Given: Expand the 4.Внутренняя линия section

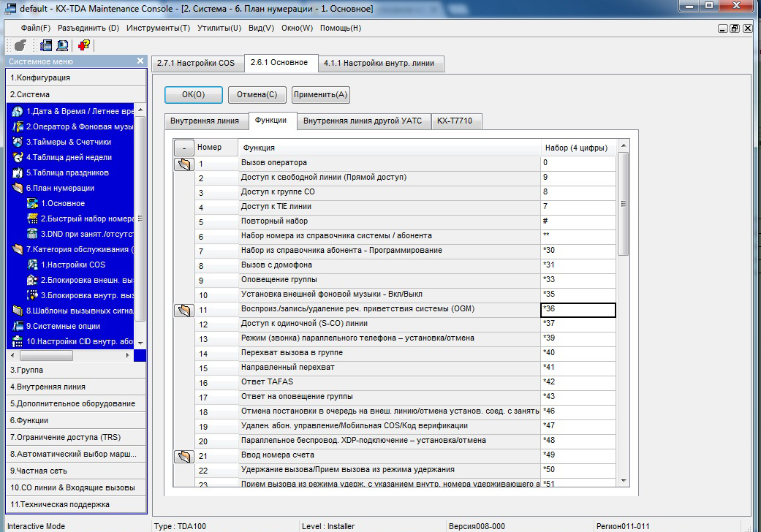Looking at the screenshot, I should click(77, 387).
